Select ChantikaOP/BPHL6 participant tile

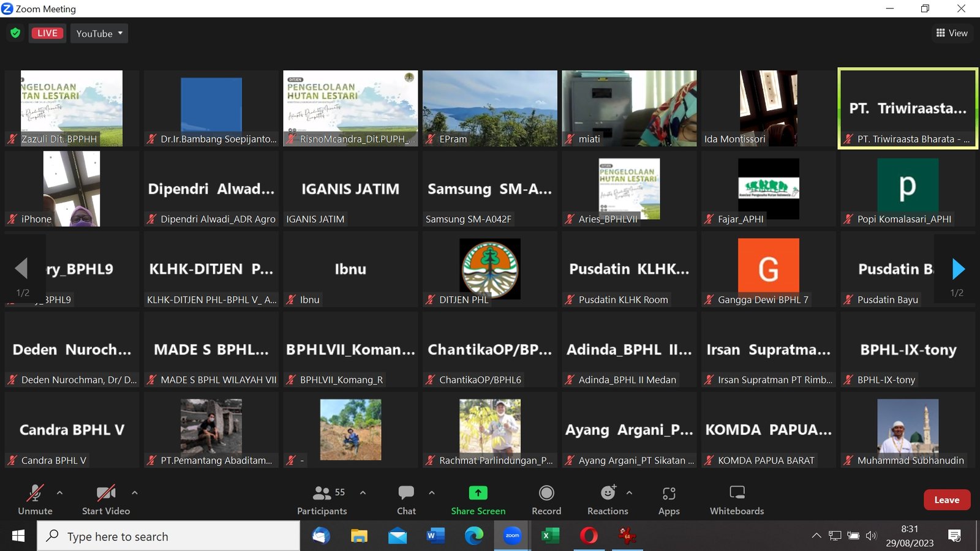[490, 350]
